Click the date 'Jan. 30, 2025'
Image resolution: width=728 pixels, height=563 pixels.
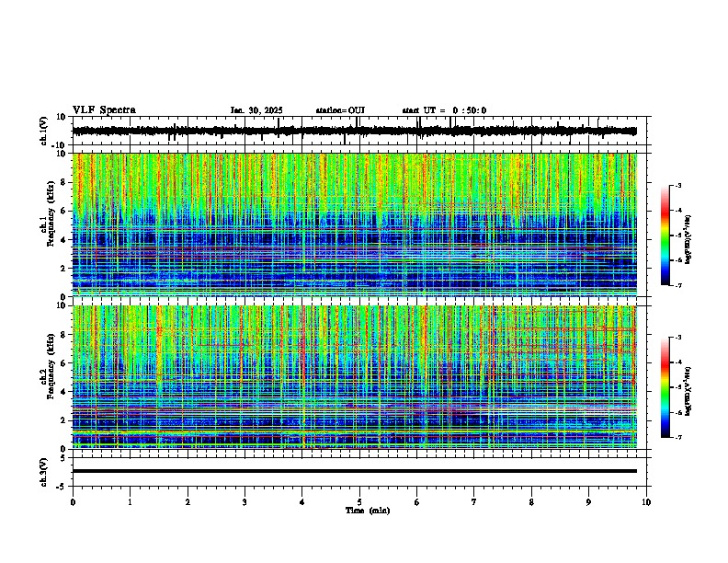point(256,110)
